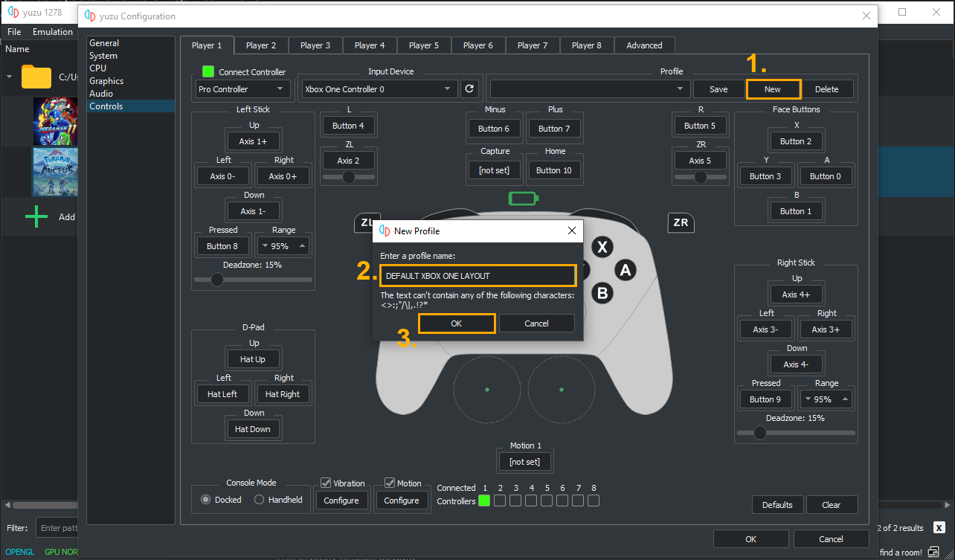Click the New profile button

coord(773,89)
